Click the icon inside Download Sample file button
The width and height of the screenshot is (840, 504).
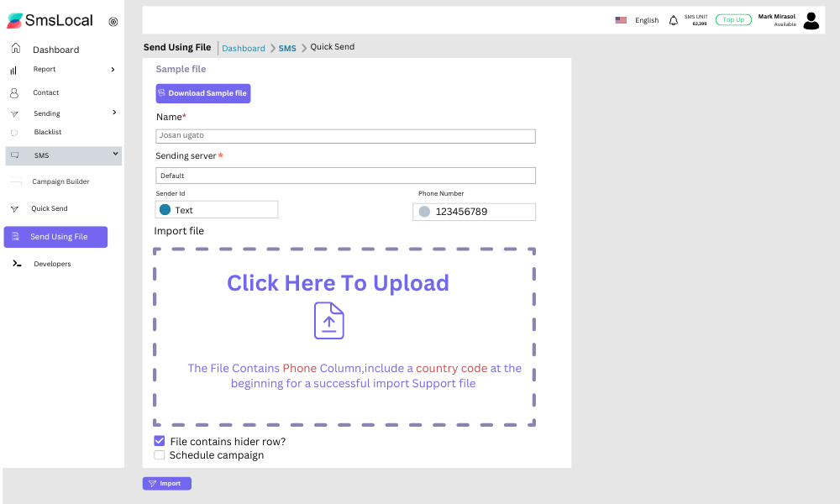161,93
